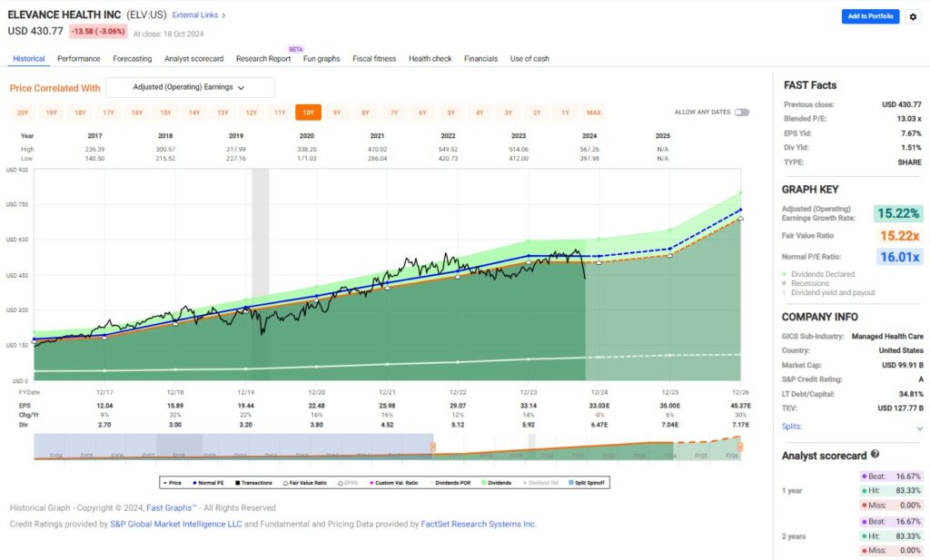The width and height of the screenshot is (930, 560).
Task: Switch to the Forecasting tab
Action: (x=132, y=57)
